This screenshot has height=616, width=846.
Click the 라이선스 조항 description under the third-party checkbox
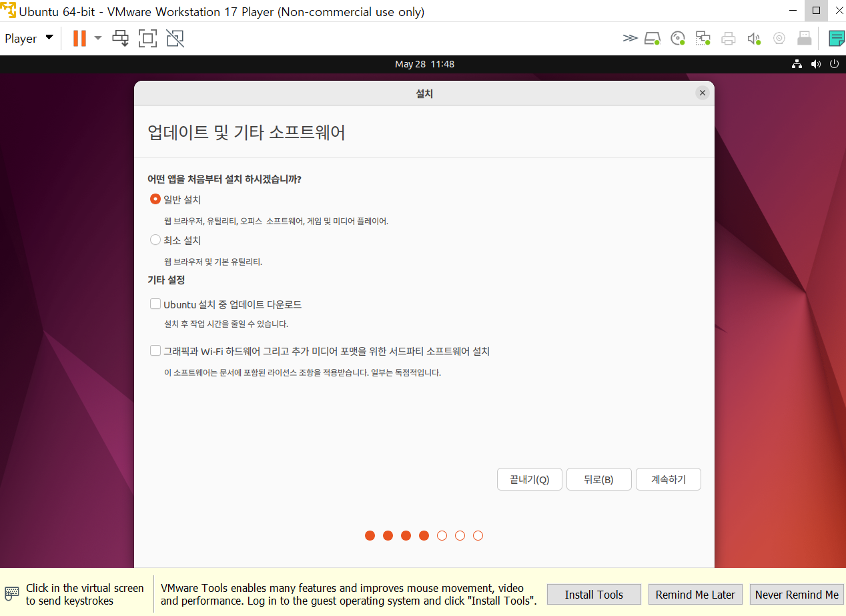pyautogui.click(x=303, y=372)
